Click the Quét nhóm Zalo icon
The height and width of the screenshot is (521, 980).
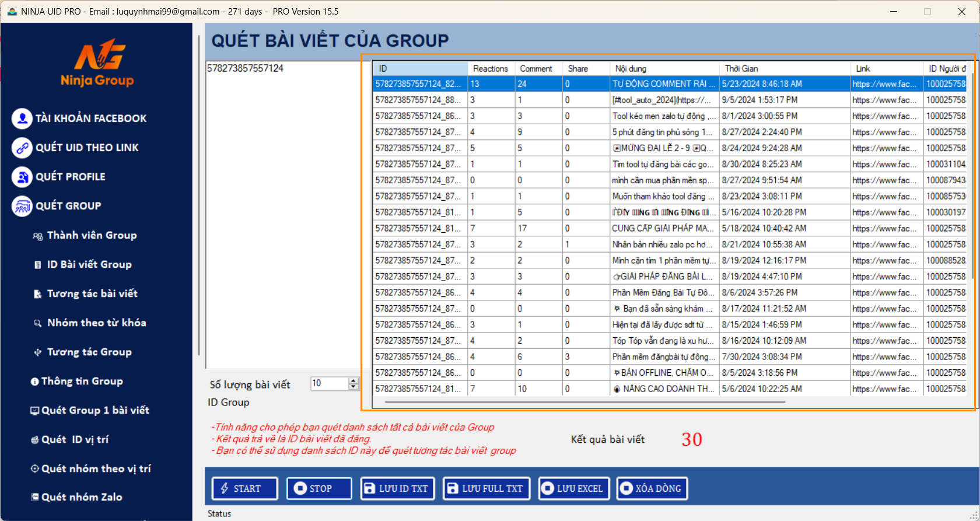(35, 497)
